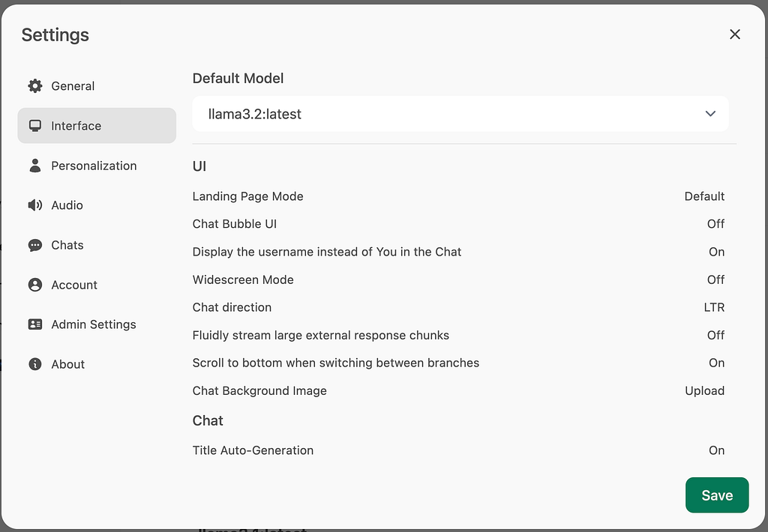The width and height of the screenshot is (768, 532).
Task: Toggle Chat Bubble UI Off setting
Action: pyautogui.click(x=715, y=224)
